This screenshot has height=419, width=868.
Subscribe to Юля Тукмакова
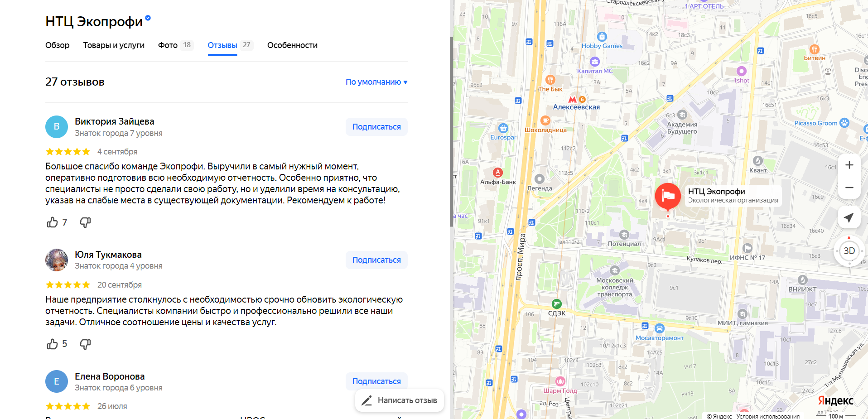click(376, 260)
